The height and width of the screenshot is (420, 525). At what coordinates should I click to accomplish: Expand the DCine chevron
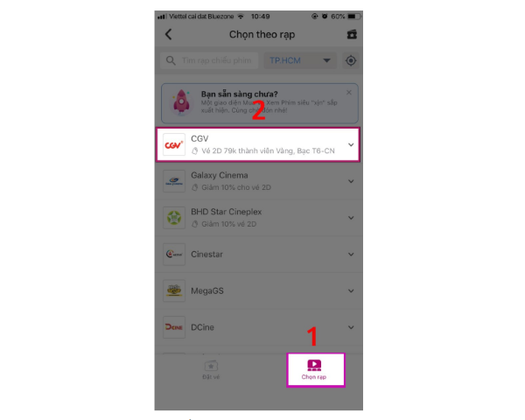pyautogui.click(x=351, y=327)
